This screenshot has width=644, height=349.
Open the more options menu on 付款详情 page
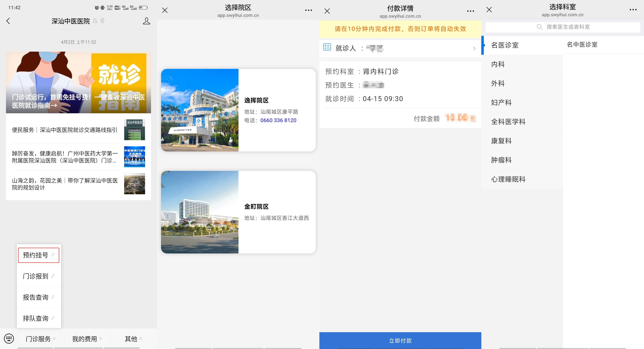tap(470, 10)
